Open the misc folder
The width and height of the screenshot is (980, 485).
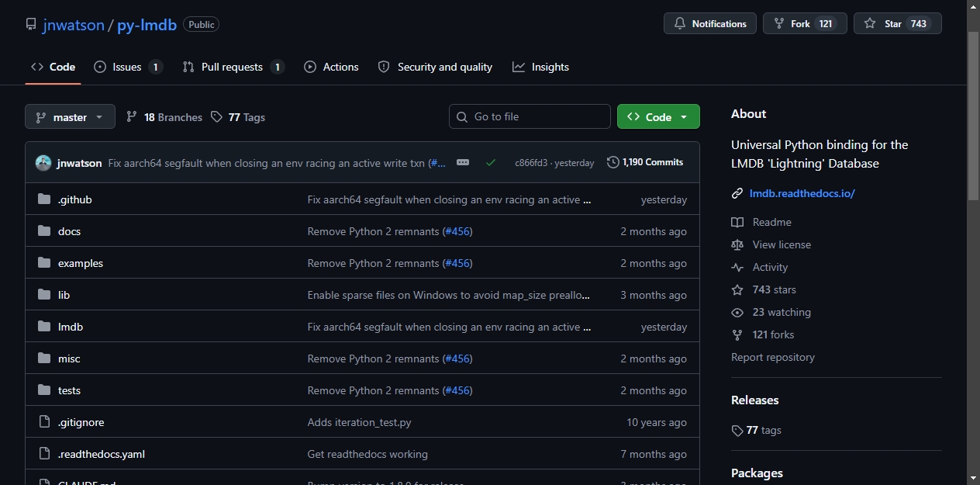[x=69, y=359]
